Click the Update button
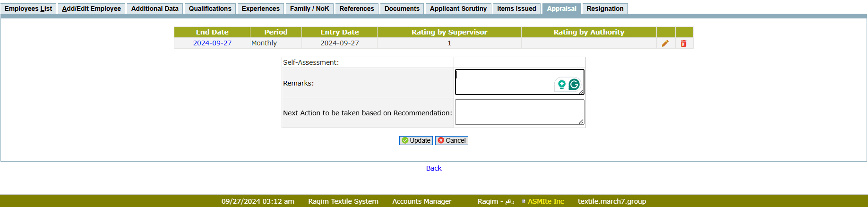 coord(416,140)
